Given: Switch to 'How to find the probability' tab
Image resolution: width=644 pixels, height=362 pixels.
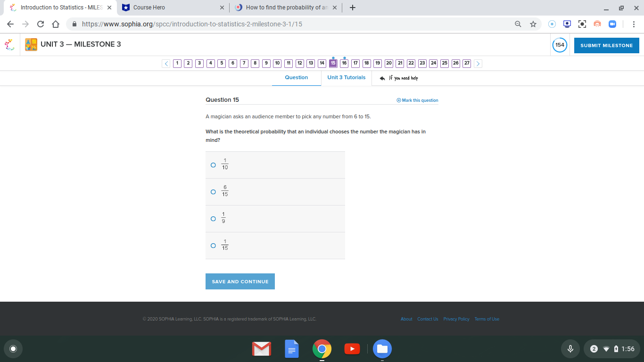Looking at the screenshot, I should coord(286,8).
